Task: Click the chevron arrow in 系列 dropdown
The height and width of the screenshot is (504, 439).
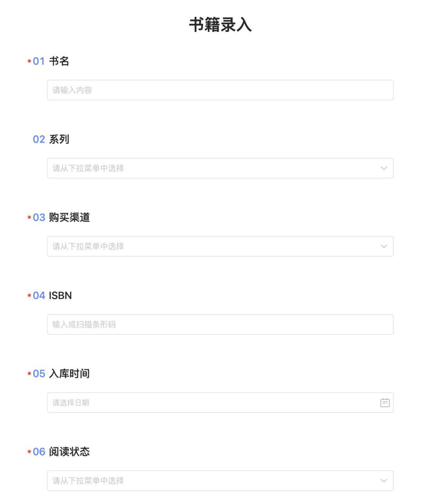Action: coord(384,168)
